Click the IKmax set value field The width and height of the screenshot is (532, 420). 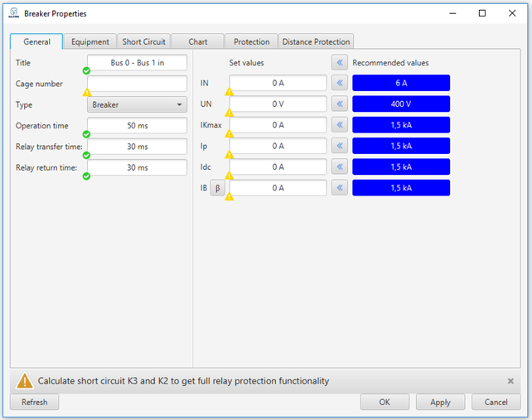(278, 125)
